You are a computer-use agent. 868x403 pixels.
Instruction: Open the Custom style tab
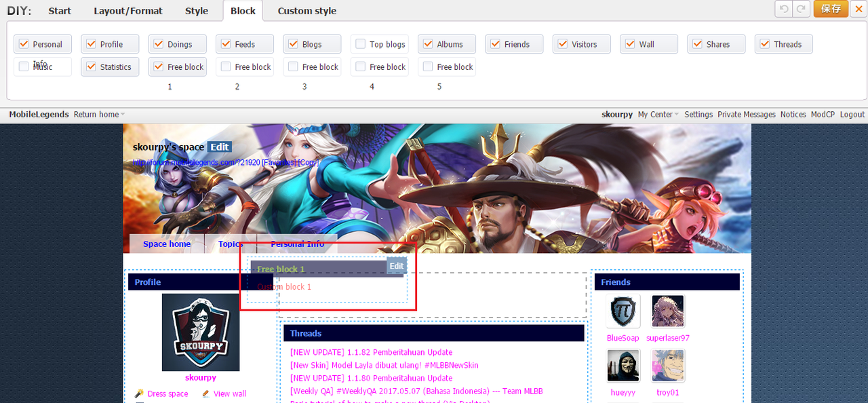click(307, 11)
